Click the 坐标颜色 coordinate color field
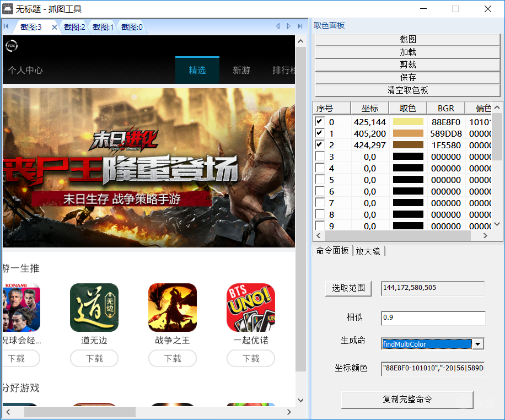The image size is (505, 420). [x=433, y=369]
